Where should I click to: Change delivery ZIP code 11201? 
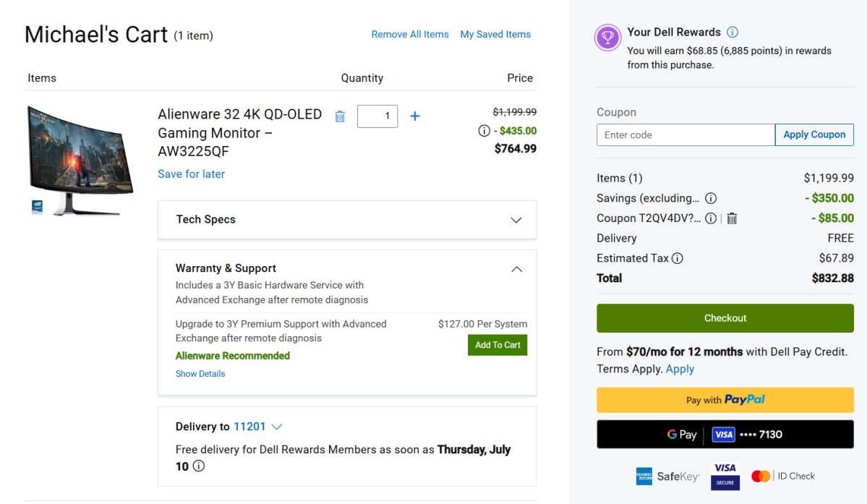pos(257,427)
